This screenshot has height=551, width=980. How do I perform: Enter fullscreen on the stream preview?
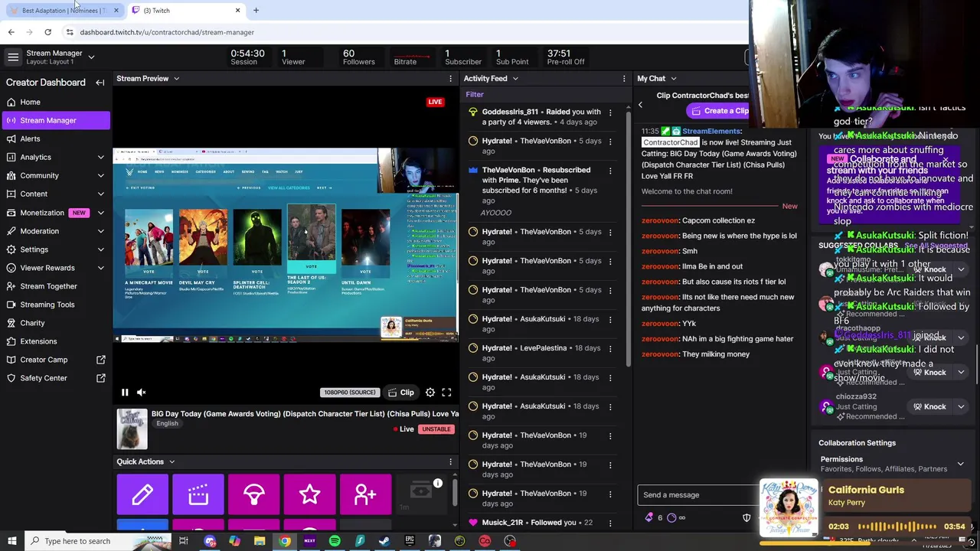tap(446, 393)
